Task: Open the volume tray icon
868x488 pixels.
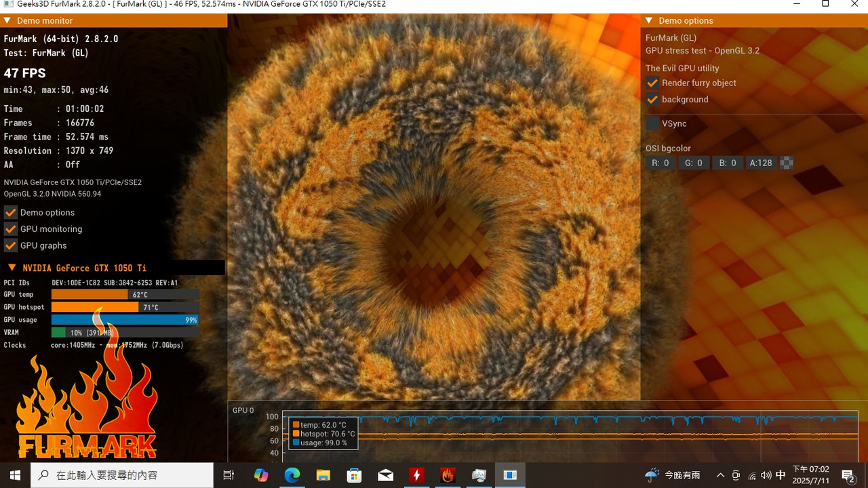Action: pyautogui.click(x=766, y=475)
